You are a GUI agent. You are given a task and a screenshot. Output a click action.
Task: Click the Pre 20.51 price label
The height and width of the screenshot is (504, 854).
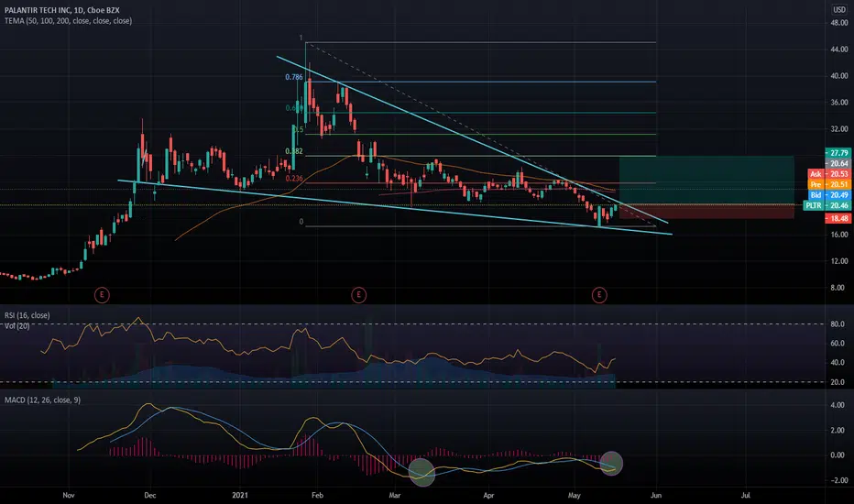pyautogui.click(x=829, y=185)
